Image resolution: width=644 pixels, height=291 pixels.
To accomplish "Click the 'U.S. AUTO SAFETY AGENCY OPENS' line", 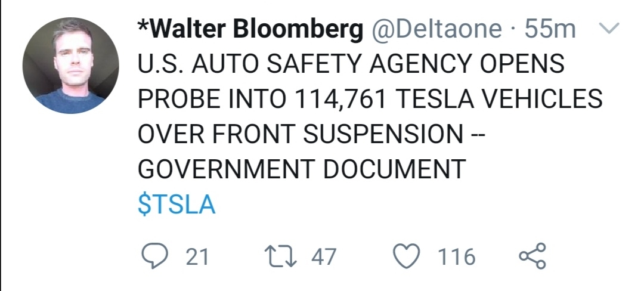I will [x=351, y=64].
